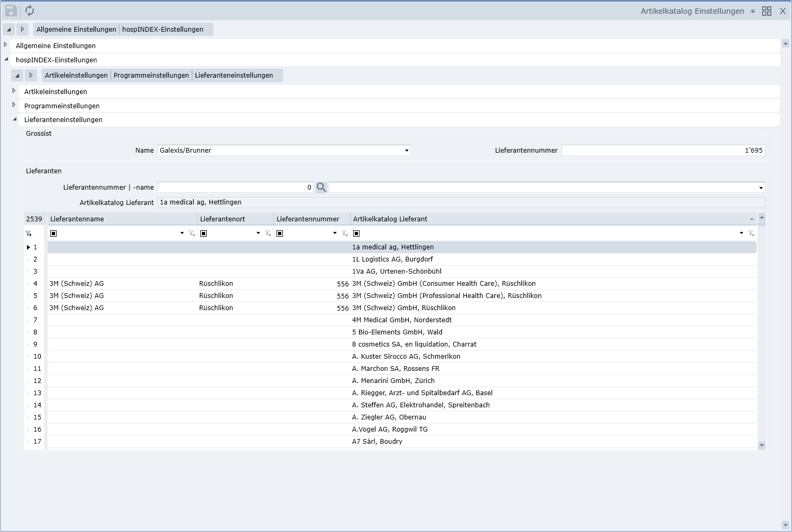Open filter condition icon for Lieferantenname column

point(53,234)
